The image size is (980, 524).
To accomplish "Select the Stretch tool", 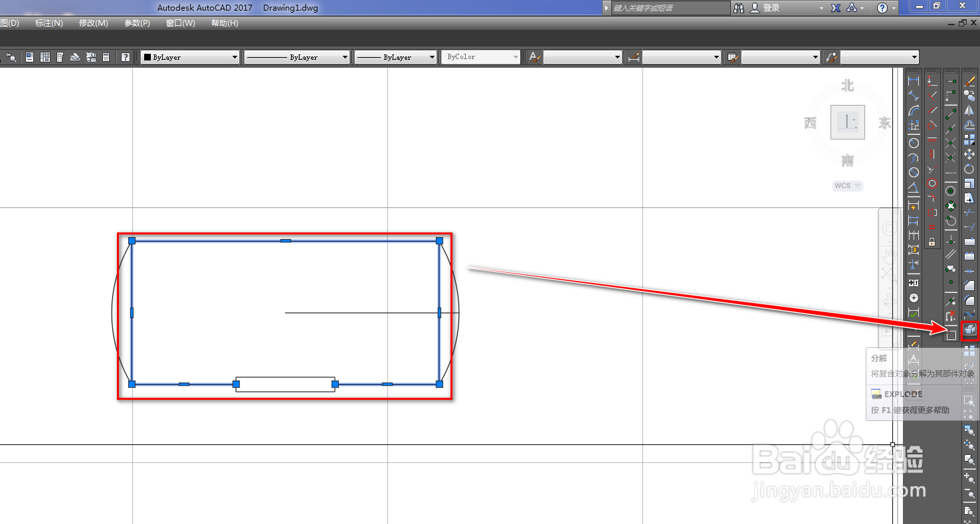I will coord(969,198).
